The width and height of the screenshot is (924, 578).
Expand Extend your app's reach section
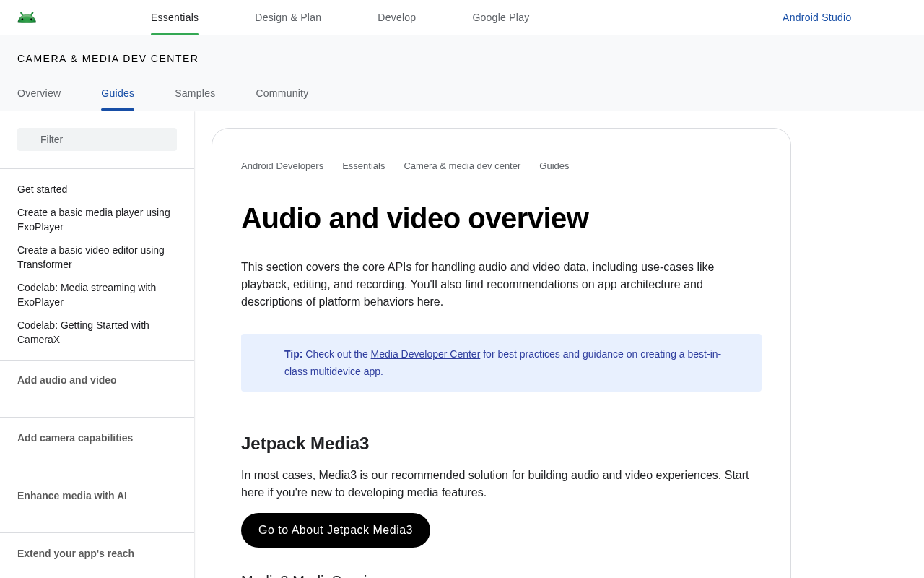pos(76,553)
